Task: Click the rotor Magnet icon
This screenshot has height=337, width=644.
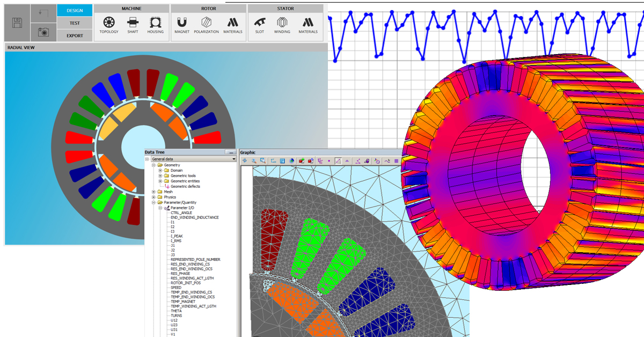Action: tap(182, 25)
